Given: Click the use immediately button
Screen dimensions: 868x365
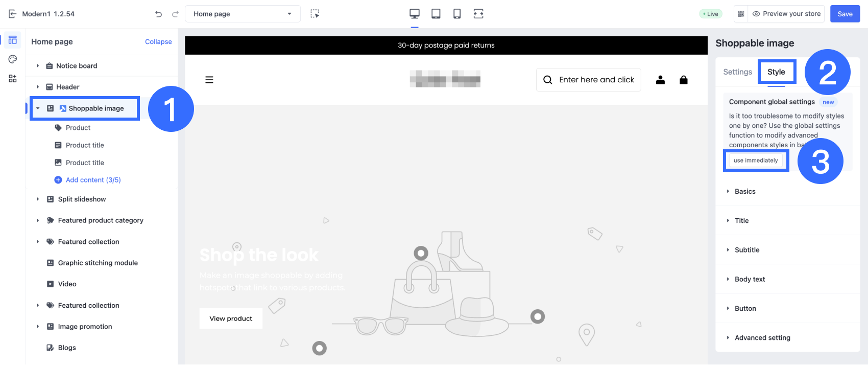Looking at the screenshot, I should coord(756,161).
